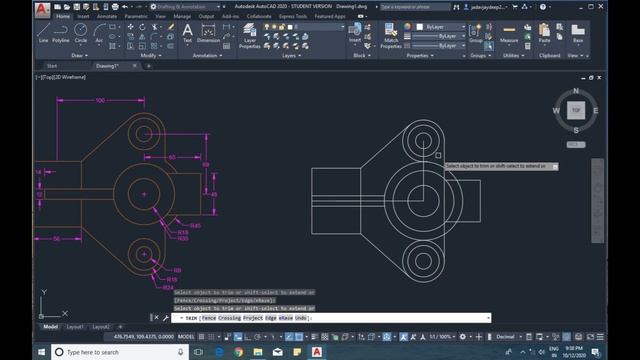Click the TOP face of the ViewCube
640x360 pixels.
coord(576,110)
